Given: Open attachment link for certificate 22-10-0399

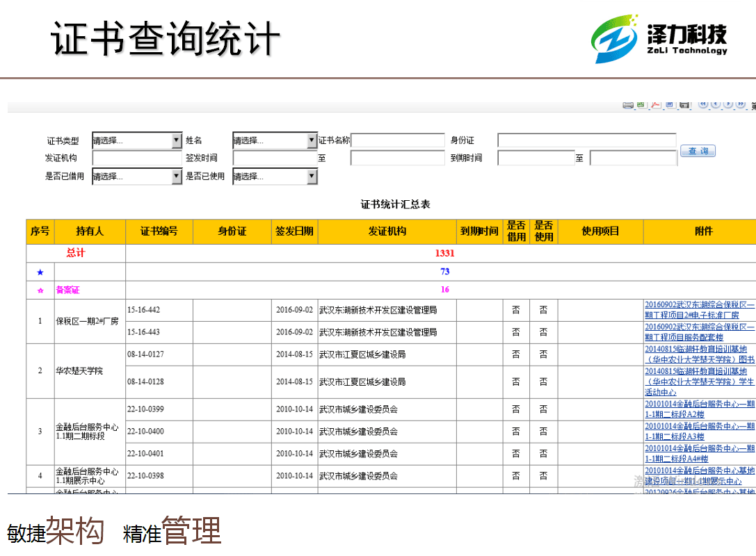Looking at the screenshot, I should point(699,409).
